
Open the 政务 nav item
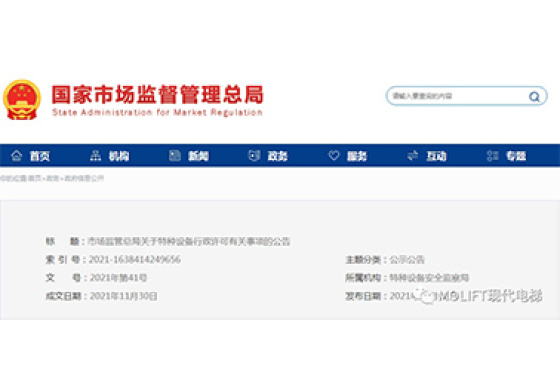[278, 156]
